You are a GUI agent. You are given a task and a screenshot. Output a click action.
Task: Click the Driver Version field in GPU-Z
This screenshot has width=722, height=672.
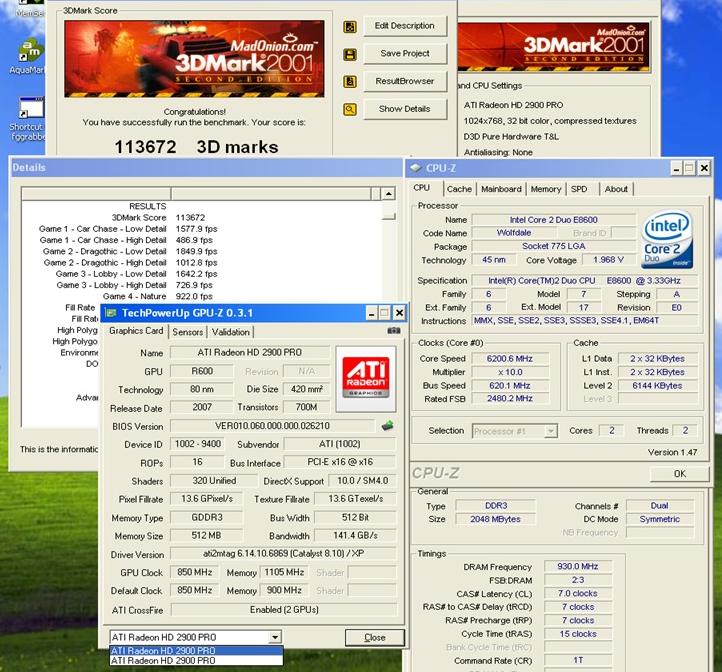tap(283, 553)
